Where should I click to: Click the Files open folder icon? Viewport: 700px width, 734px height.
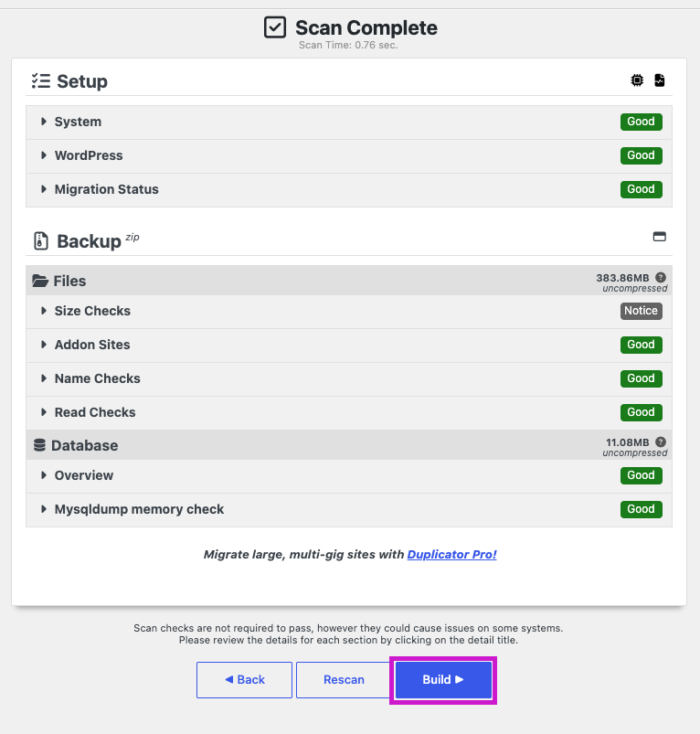(40, 281)
